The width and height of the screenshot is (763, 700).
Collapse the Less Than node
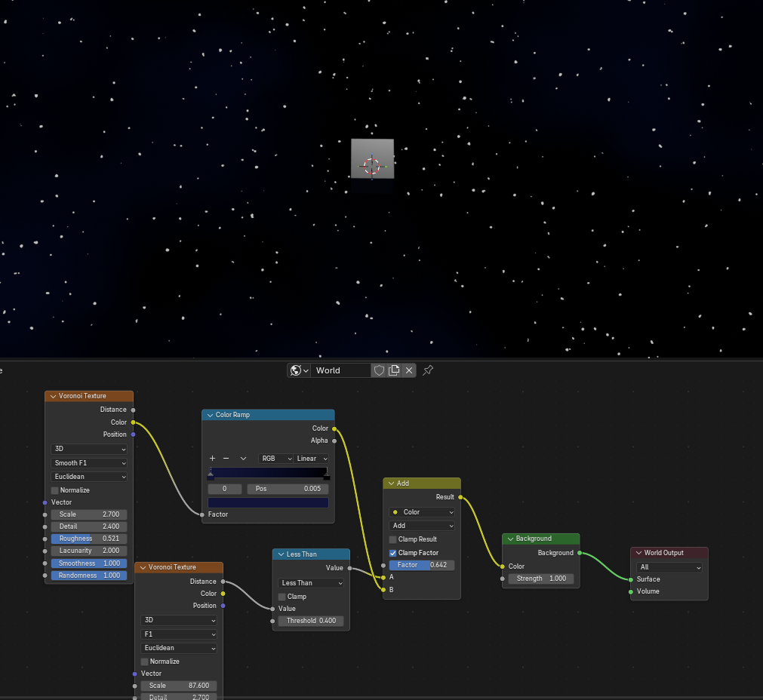[x=281, y=554]
